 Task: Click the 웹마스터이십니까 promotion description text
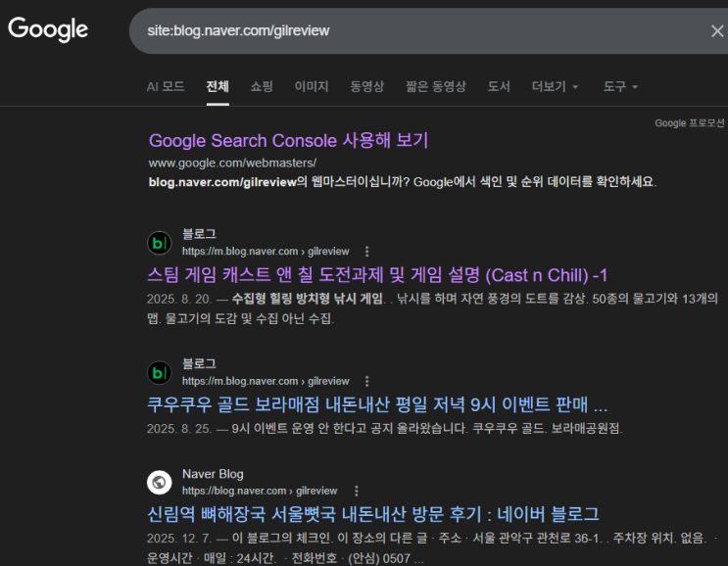[403, 181]
